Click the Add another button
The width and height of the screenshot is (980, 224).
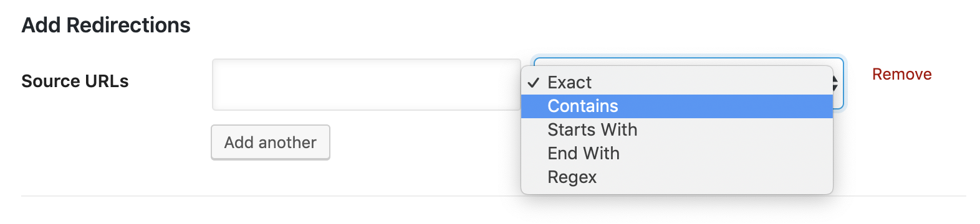pyautogui.click(x=271, y=142)
